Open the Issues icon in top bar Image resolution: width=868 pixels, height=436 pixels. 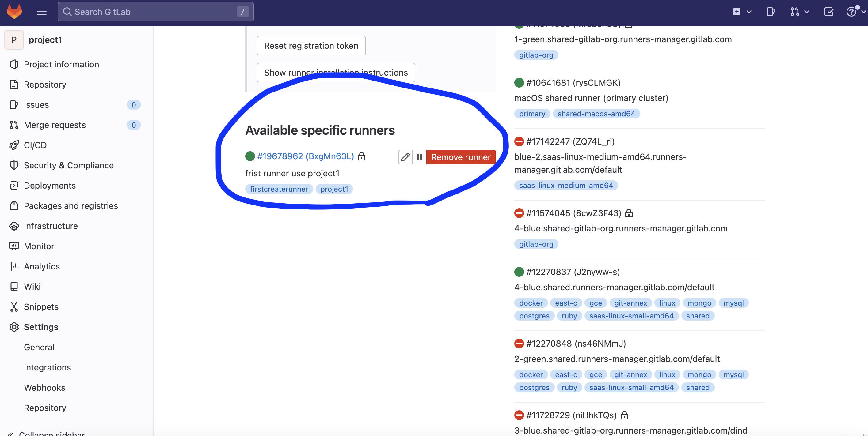[770, 12]
